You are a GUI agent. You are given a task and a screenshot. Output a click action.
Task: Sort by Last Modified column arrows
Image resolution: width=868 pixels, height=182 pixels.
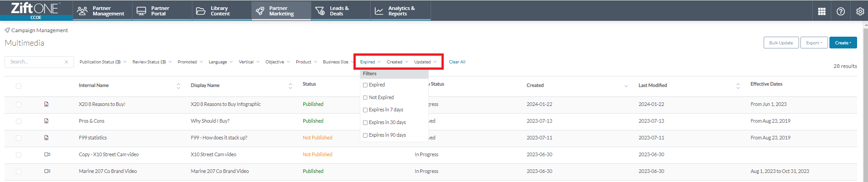(738, 86)
